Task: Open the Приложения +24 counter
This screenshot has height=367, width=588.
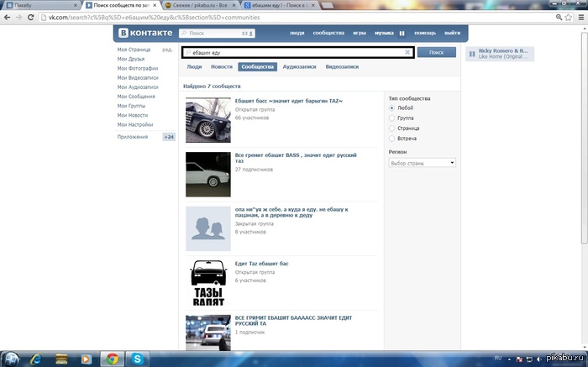Action: point(169,137)
